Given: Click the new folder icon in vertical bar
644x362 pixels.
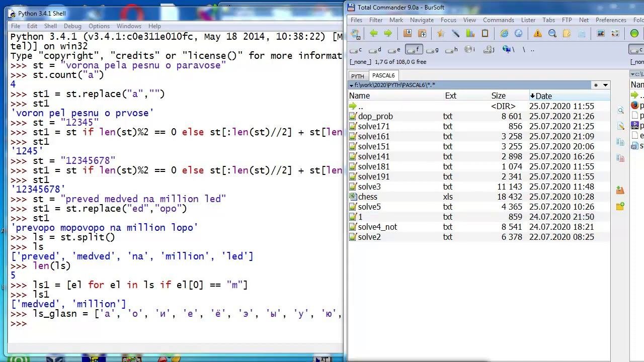Looking at the screenshot, I should [x=620, y=206].
